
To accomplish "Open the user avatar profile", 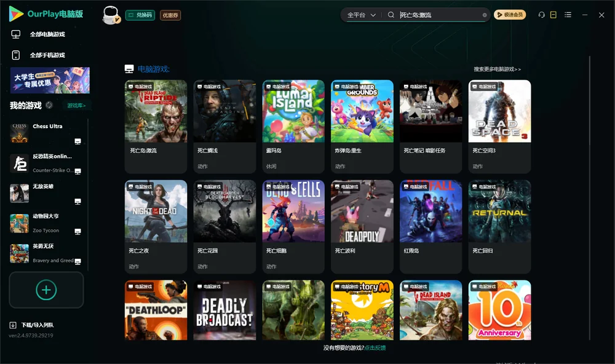I will tap(111, 15).
